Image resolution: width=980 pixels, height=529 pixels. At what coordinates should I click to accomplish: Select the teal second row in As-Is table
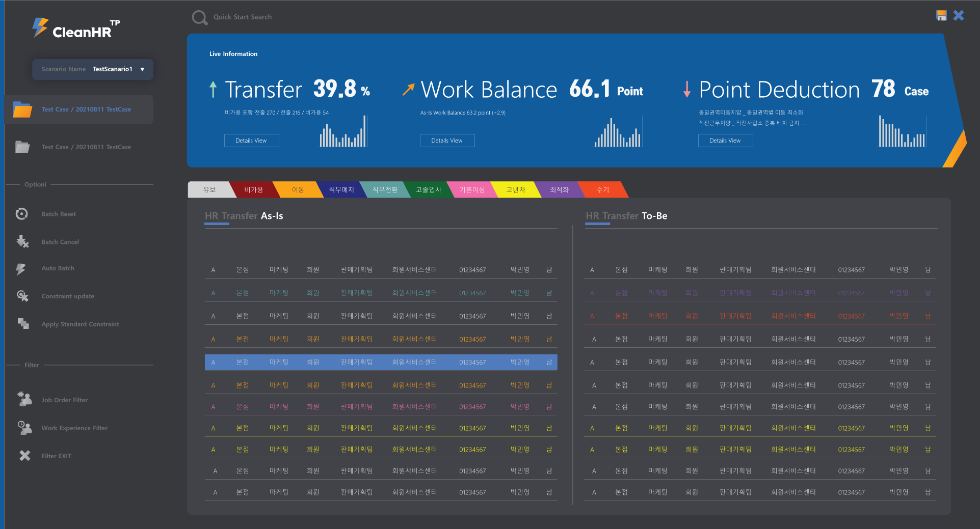click(381, 293)
